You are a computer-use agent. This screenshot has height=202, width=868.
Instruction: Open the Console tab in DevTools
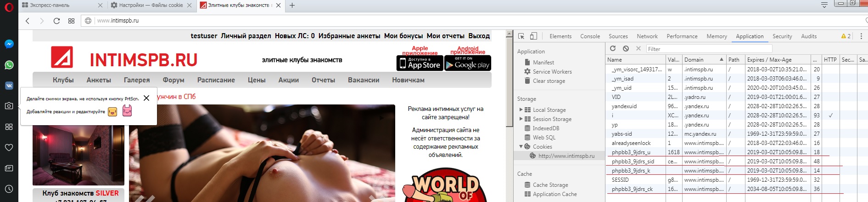(x=590, y=36)
